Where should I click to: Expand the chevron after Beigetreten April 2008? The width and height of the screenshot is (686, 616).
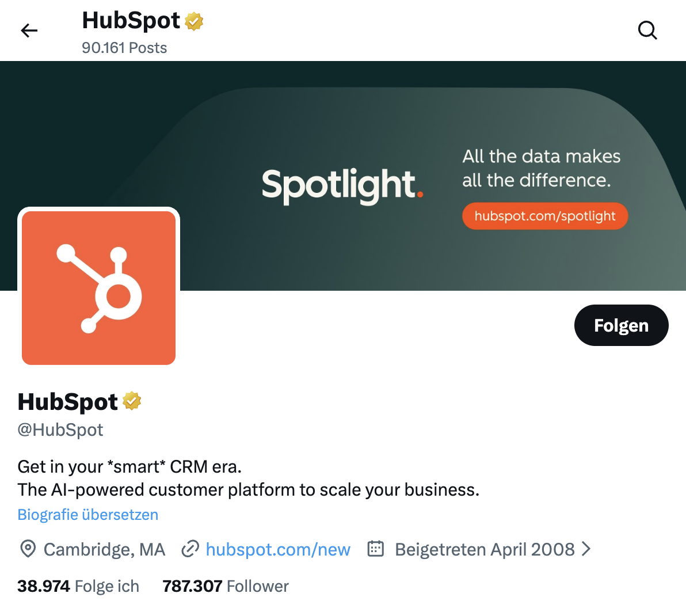click(x=586, y=549)
